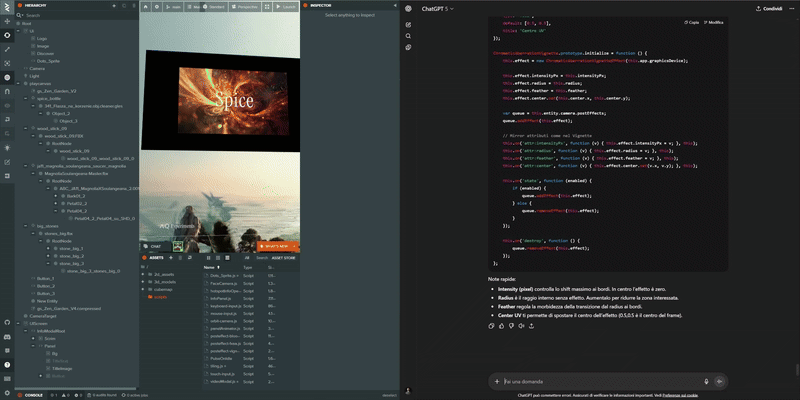The width and height of the screenshot is (800, 400).
Task: Open the code editor icon in left toolbar
Action: (x=7, y=162)
